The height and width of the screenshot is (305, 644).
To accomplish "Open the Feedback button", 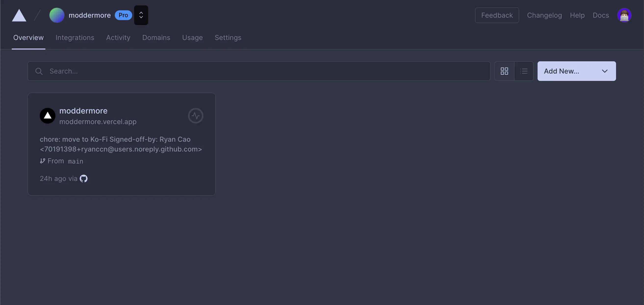I will pyautogui.click(x=497, y=15).
